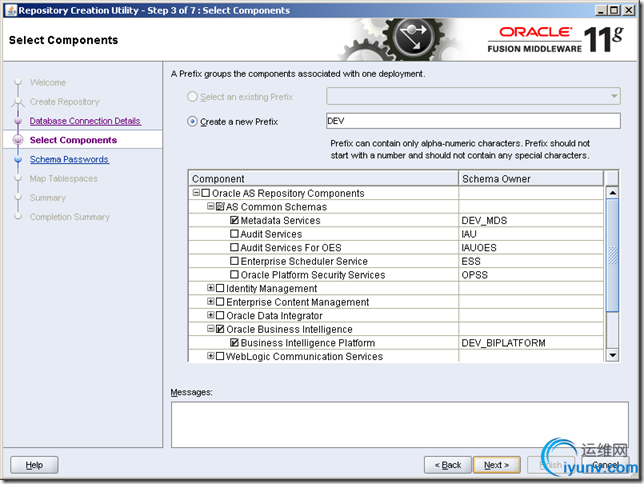Expand WebLogic Communication Services node
This screenshot has width=644, height=484.
(x=210, y=355)
